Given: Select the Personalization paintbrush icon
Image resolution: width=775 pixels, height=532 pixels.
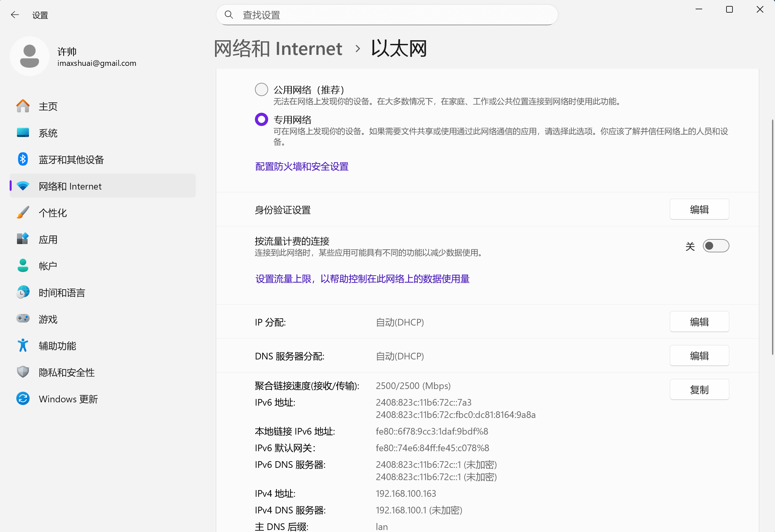Looking at the screenshot, I should point(23,212).
